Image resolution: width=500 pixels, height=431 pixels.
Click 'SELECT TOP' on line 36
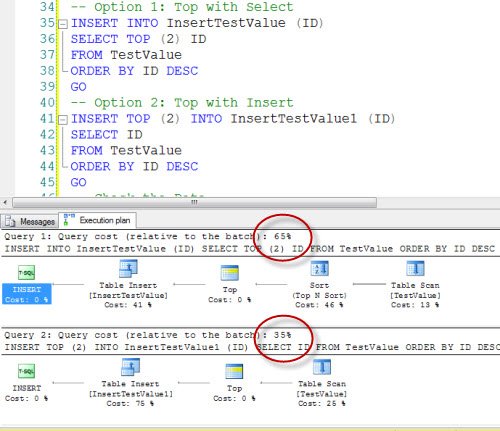(x=110, y=39)
